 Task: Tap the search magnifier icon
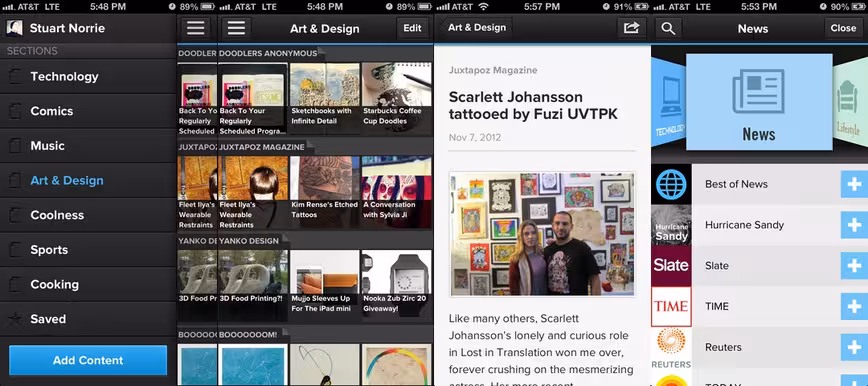point(668,28)
